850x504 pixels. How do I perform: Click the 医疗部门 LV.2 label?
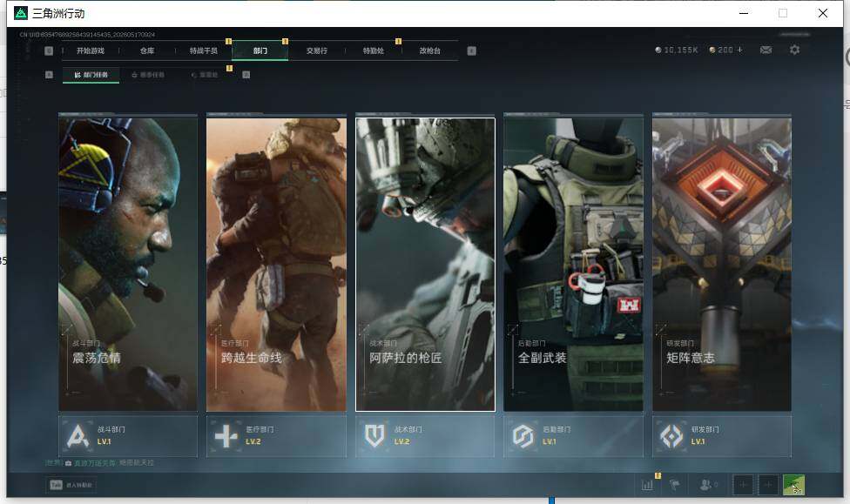(x=253, y=441)
